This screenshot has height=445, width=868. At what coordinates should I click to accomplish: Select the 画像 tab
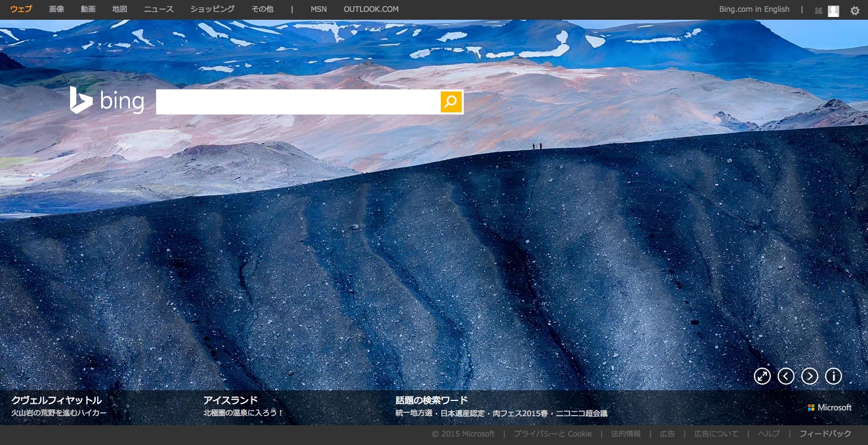tap(57, 9)
